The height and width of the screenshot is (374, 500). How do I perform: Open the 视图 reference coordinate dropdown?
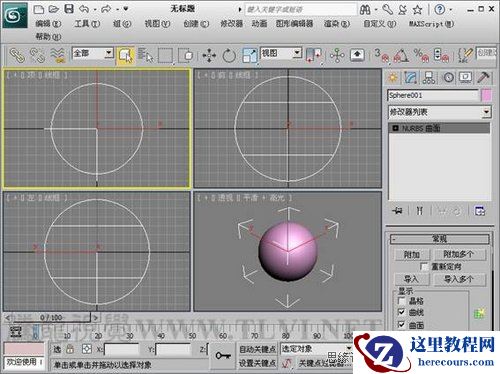click(x=297, y=53)
